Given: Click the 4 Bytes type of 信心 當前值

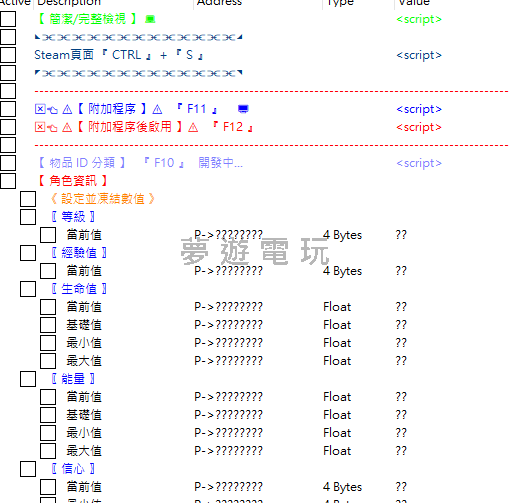Looking at the screenshot, I should coord(342,487).
